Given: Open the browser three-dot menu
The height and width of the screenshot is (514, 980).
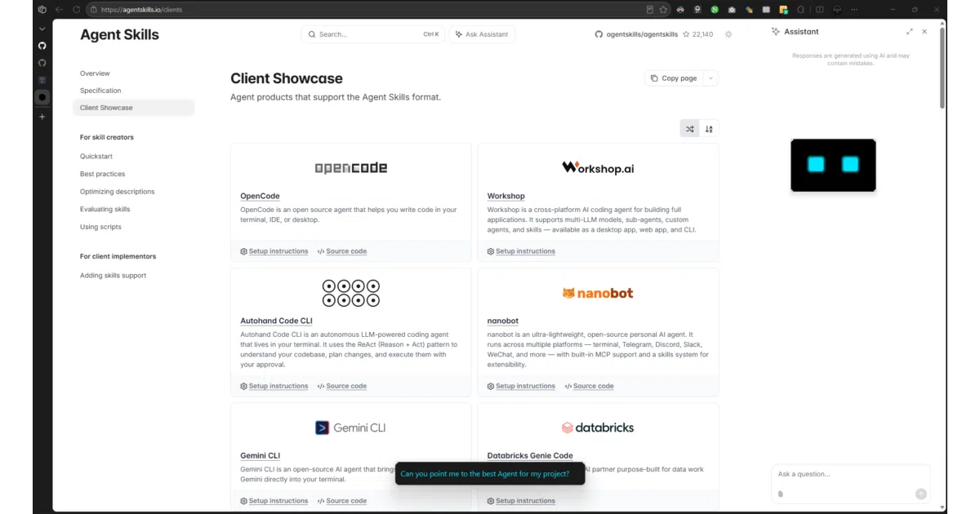Looking at the screenshot, I should click(853, 10).
